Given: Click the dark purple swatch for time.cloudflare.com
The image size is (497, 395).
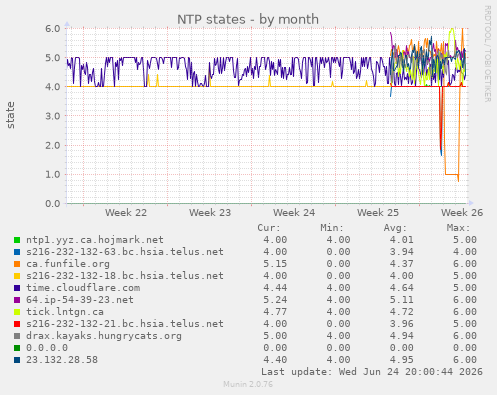Looking at the screenshot, I should (17, 288).
